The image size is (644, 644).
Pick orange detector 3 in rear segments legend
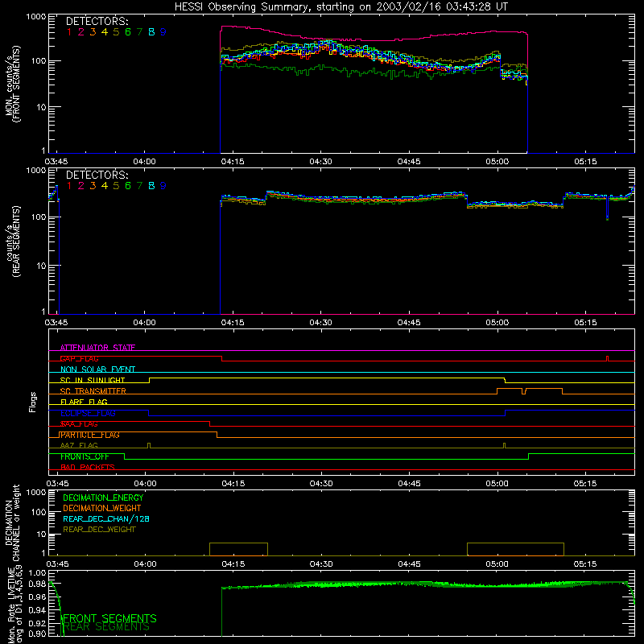pyautogui.click(x=93, y=186)
